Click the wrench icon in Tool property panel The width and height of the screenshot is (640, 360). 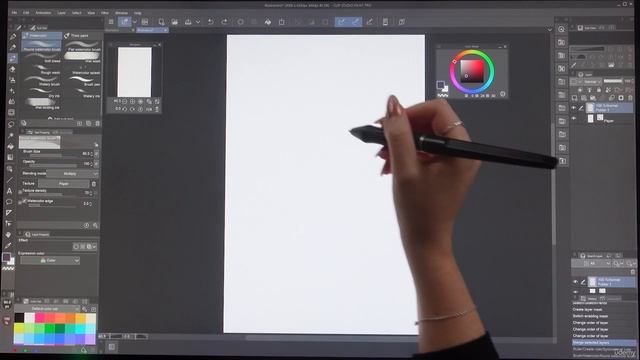pyautogui.click(x=95, y=225)
